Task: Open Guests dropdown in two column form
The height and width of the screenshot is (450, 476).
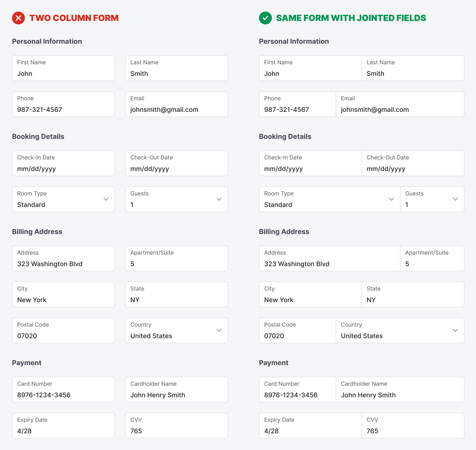Action: [219, 199]
